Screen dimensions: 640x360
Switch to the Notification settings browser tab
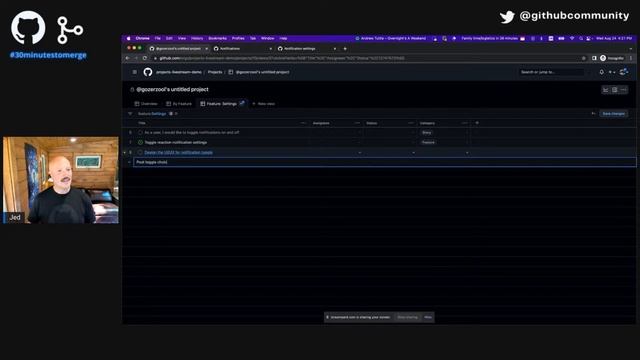click(x=307, y=49)
